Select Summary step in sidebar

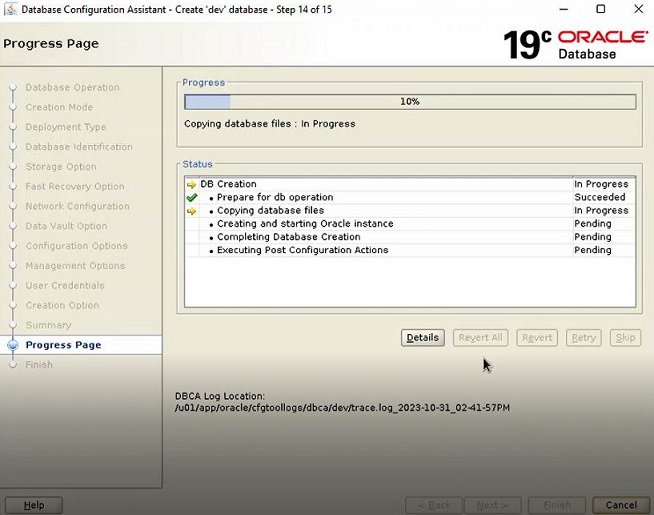point(48,325)
